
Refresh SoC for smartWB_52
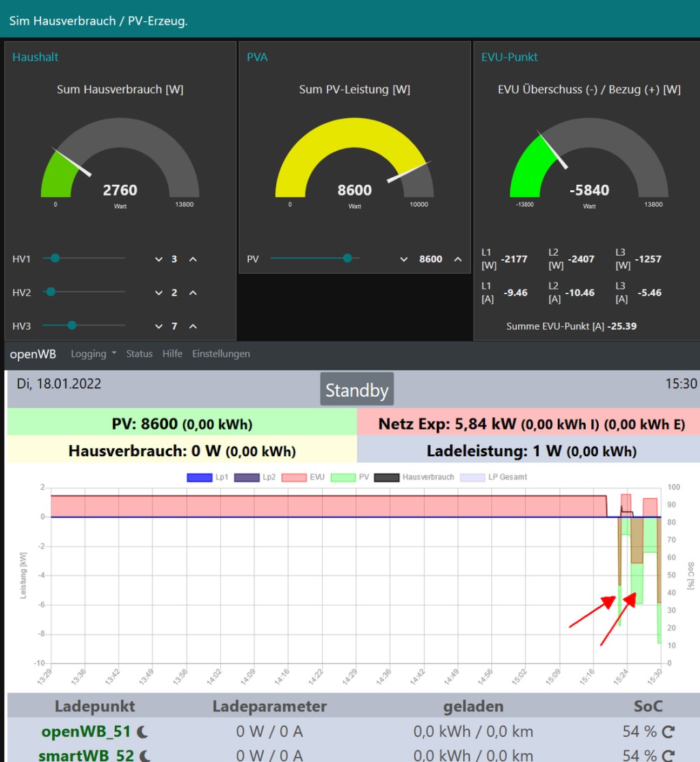coord(668,755)
